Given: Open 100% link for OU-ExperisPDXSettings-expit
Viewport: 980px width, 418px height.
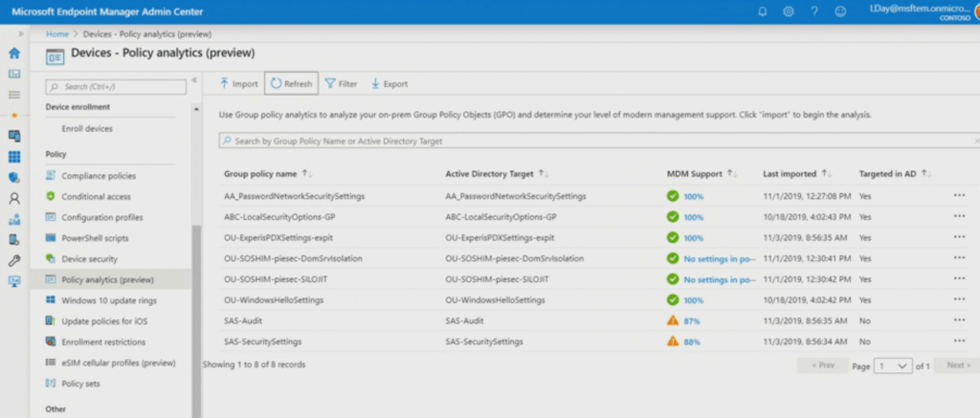Looking at the screenshot, I should [693, 238].
